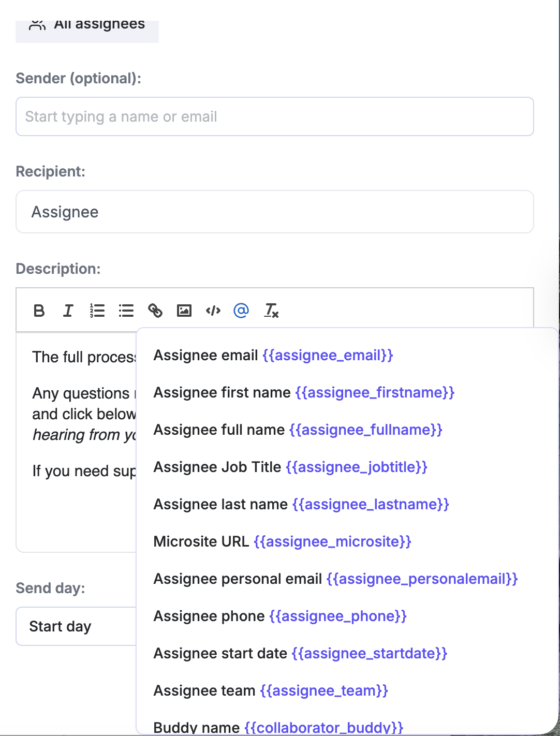Pick Assignee phone variable

pos(280,616)
